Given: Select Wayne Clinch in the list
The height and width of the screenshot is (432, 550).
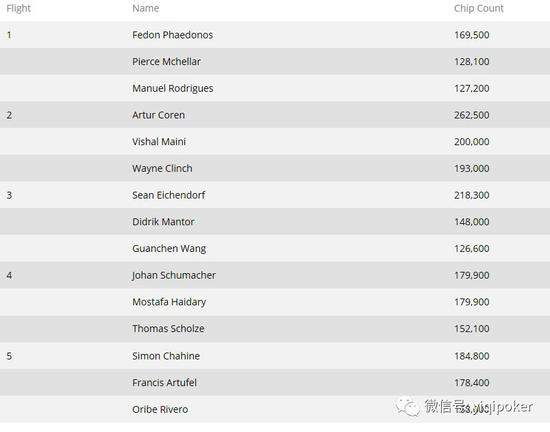Looking at the screenshot, I should [162, 168].
